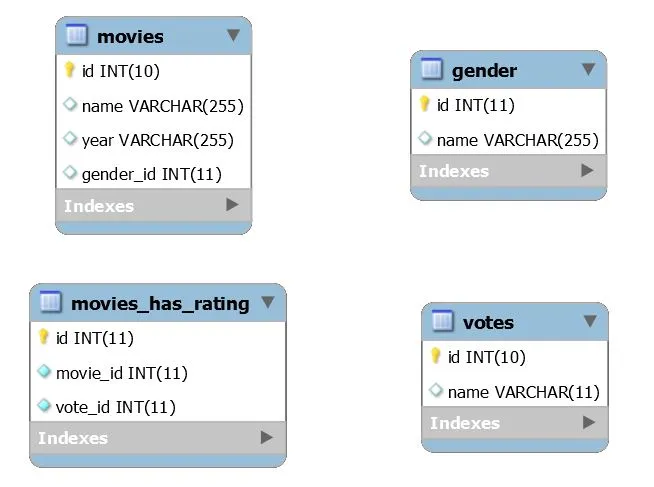Collapse the gender table with its arrow
Screen dimensions: 654x487
pos(588,70)
